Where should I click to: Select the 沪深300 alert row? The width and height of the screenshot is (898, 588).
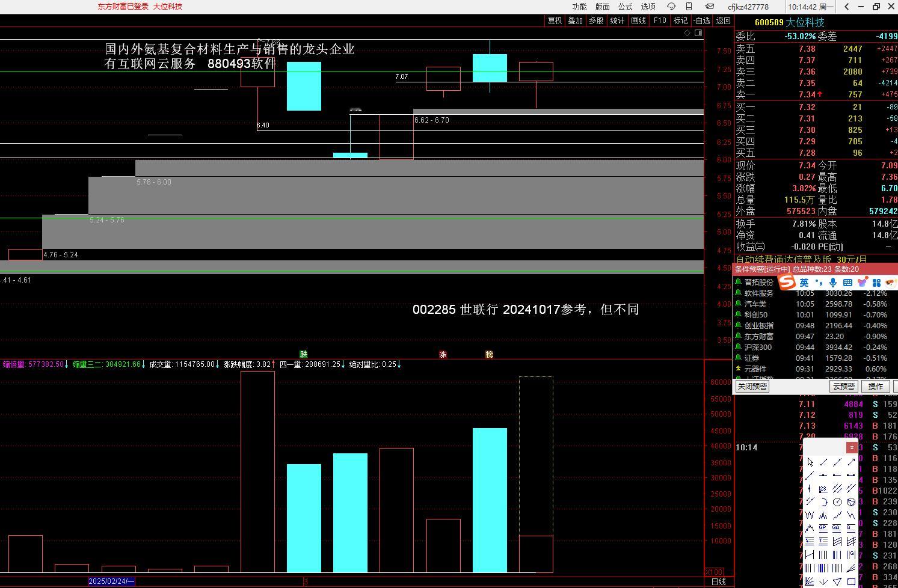tap(815, 348)
